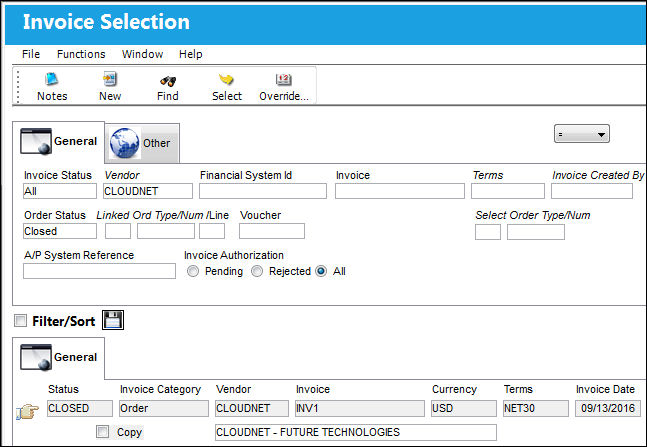Open the File menu
This screenshot has height=447, width=647.
point(31,54)
